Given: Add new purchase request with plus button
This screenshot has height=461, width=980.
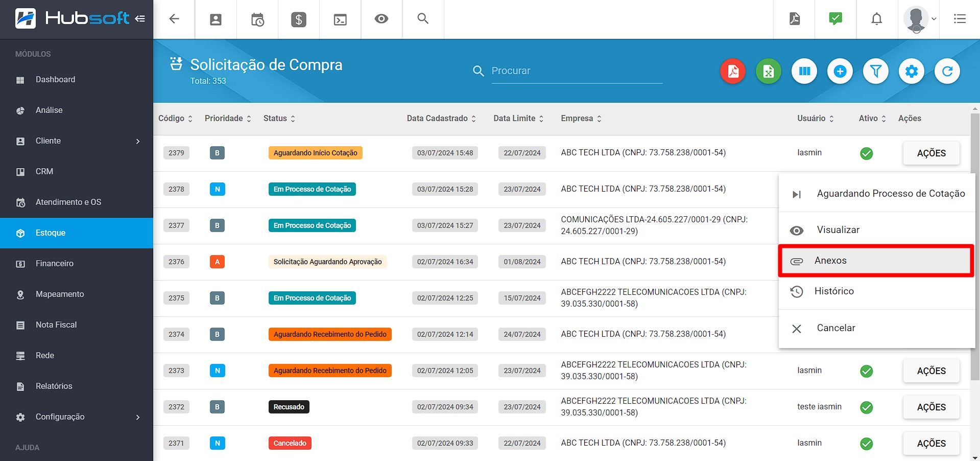Looking at the screenshot, I should tap(840, 71).
